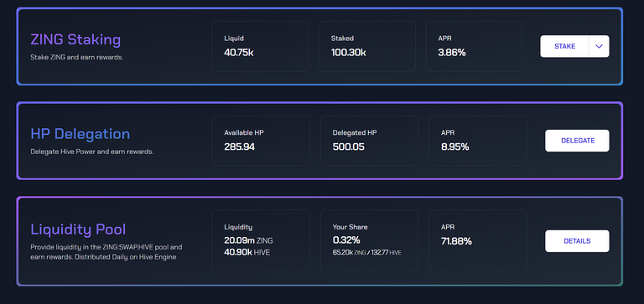The height and width of the screenshot is (304, 644).
Task: Click the Delegated HP 500.05 value
Action: point(348,147)
